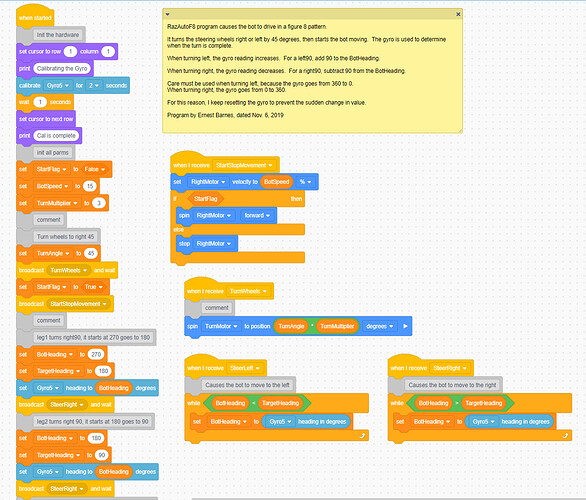Click the Calibrating the Gyro print text field
Image resolution: width=586 pixels, height=500 pixels.
[x=62, y=68]
